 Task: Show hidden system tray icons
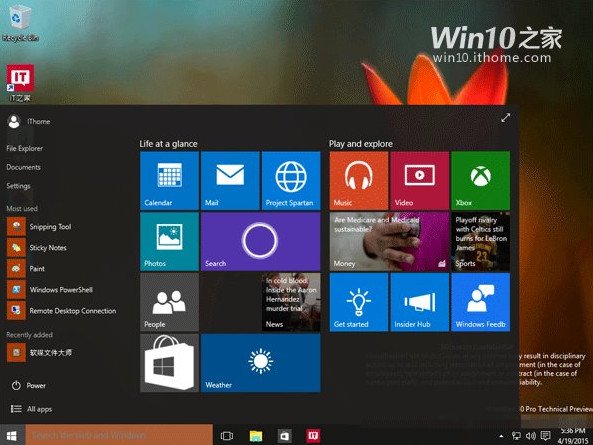(501, 436)
